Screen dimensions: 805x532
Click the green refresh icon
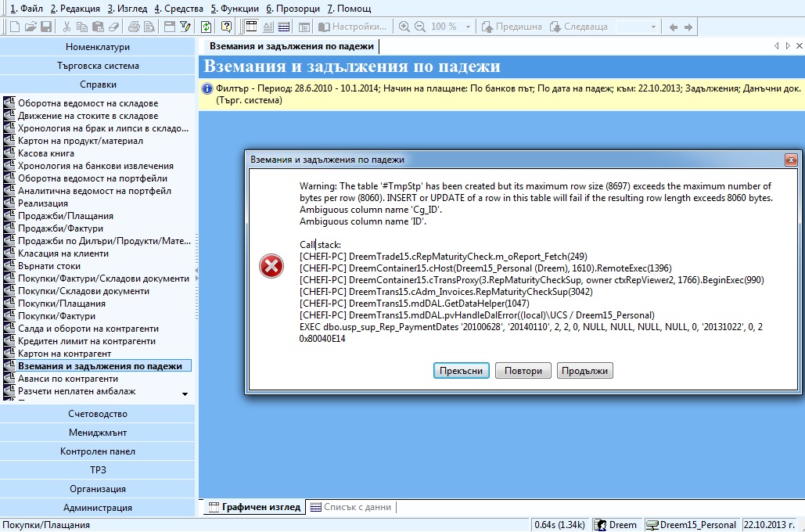click(206, 27)
